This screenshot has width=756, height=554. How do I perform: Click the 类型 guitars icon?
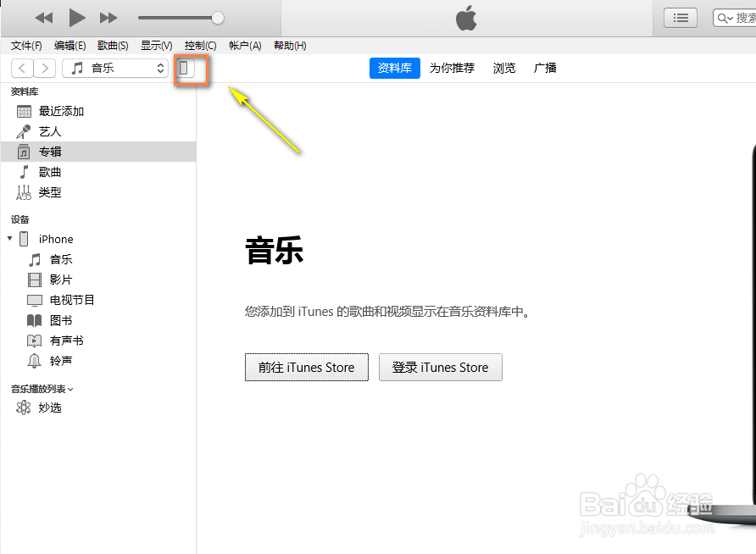[24, 192]
